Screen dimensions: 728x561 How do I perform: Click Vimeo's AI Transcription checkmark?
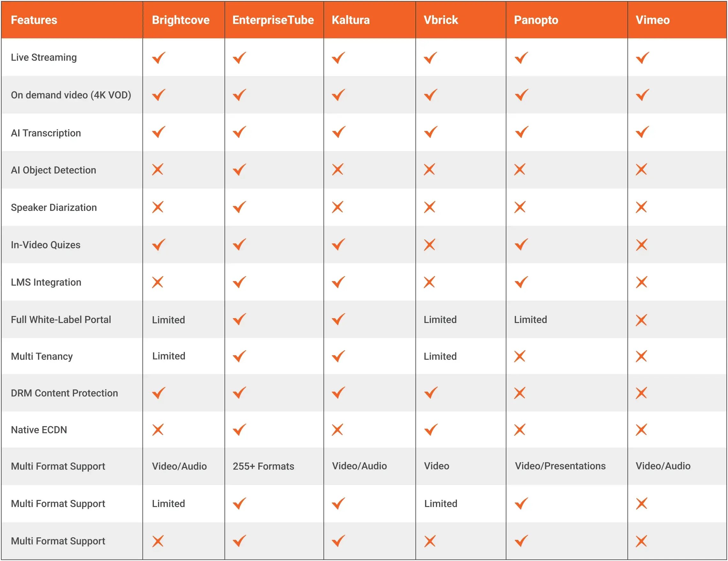(x=642, y=132)
